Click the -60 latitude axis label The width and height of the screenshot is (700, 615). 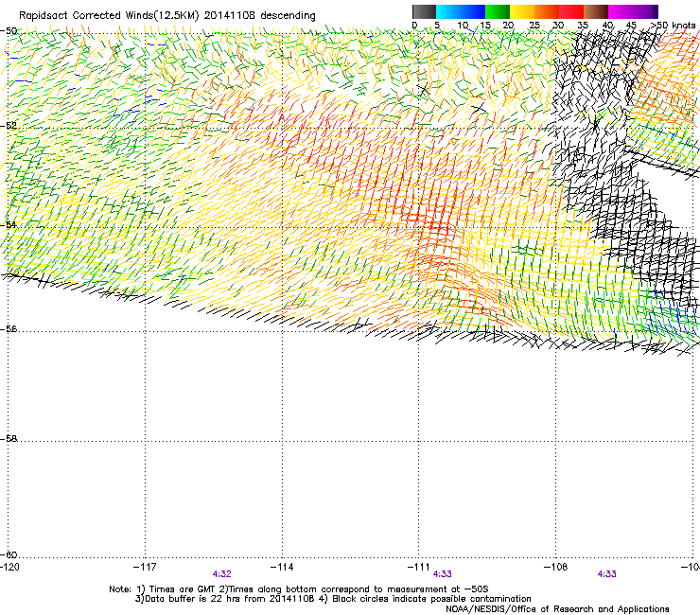(9, 554)
